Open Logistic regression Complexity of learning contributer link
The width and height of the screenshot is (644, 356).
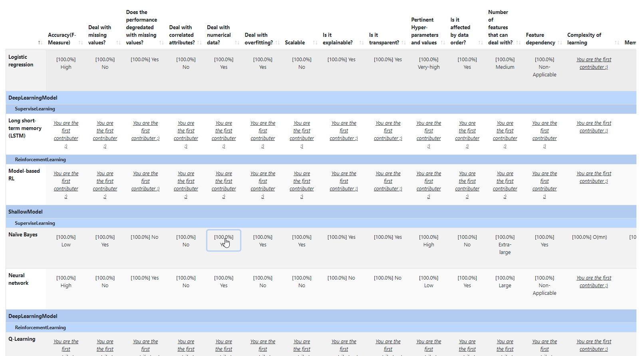(594, 63)
